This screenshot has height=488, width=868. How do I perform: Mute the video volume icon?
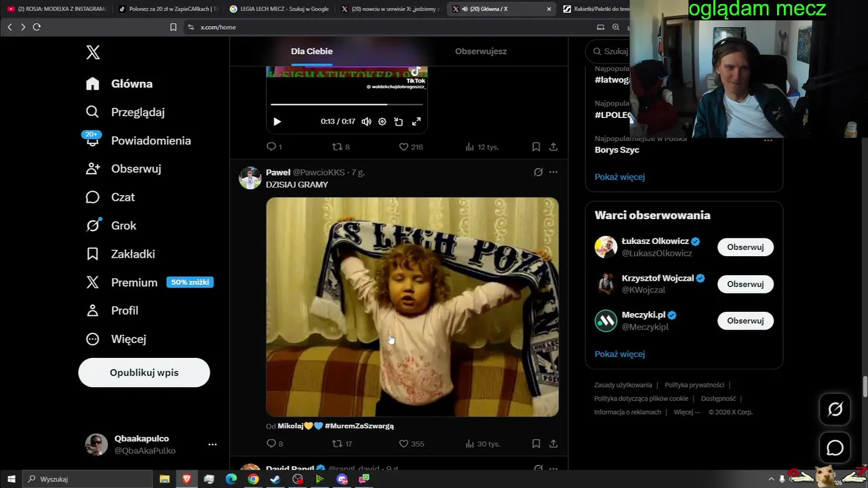pyautogui.click(x=366, y=122)
